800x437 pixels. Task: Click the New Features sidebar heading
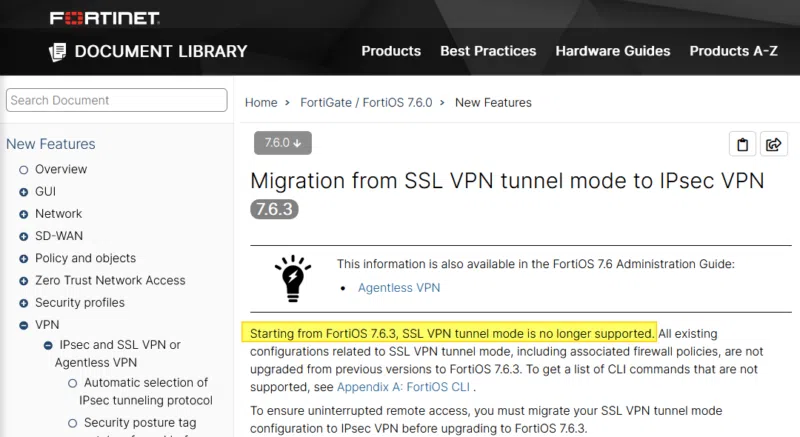(x=51, y=144)
